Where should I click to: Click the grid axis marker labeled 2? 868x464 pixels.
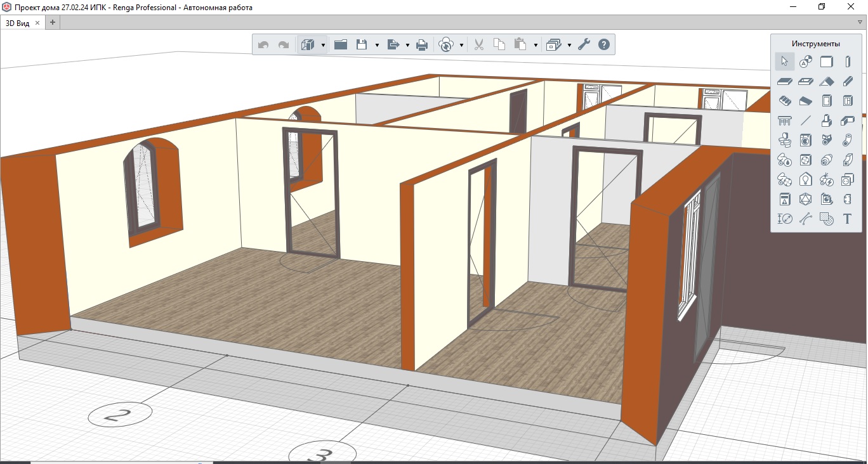tap(120, 415)
